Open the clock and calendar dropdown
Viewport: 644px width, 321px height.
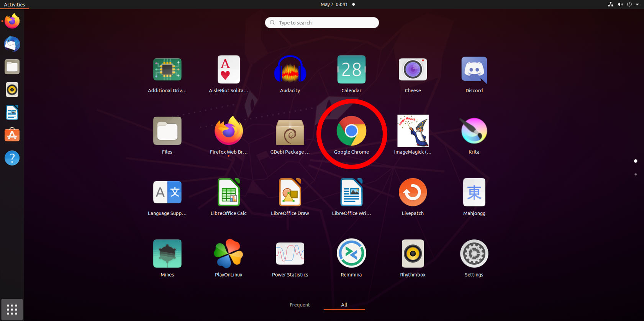(x=334, y=5)
